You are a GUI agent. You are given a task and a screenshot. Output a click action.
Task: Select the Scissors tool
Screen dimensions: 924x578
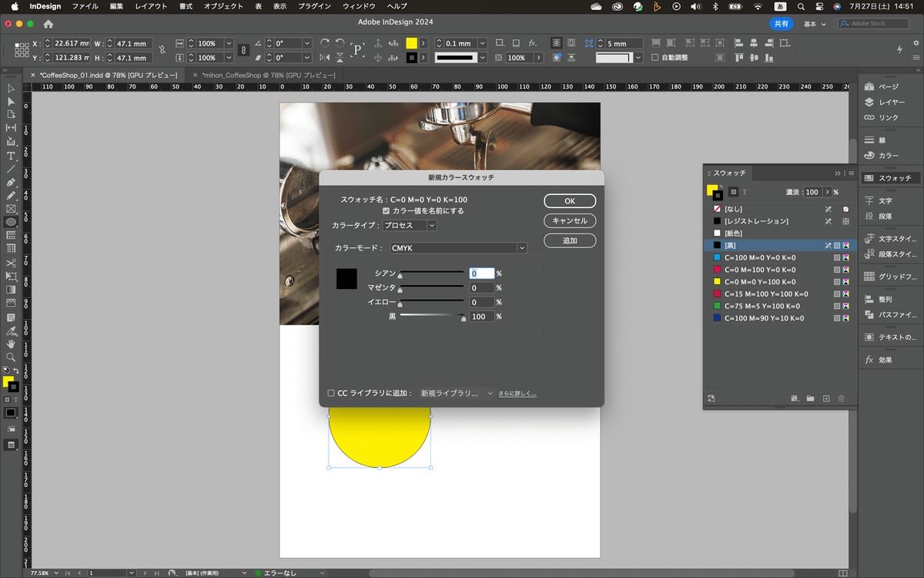[x=11, y=263]
